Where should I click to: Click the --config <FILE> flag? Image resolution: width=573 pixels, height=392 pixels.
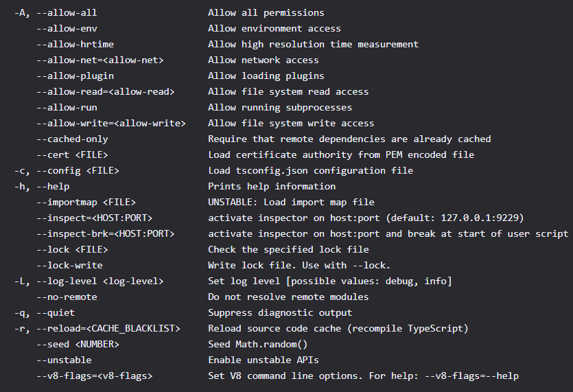(x=78, y=171)
